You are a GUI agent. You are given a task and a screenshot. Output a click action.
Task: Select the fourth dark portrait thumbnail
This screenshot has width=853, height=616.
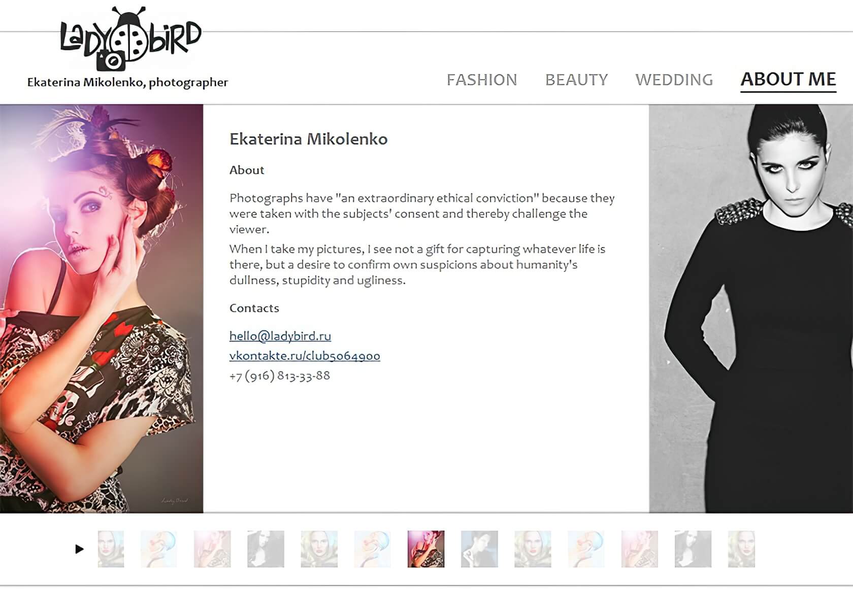[x=266, y=549]
